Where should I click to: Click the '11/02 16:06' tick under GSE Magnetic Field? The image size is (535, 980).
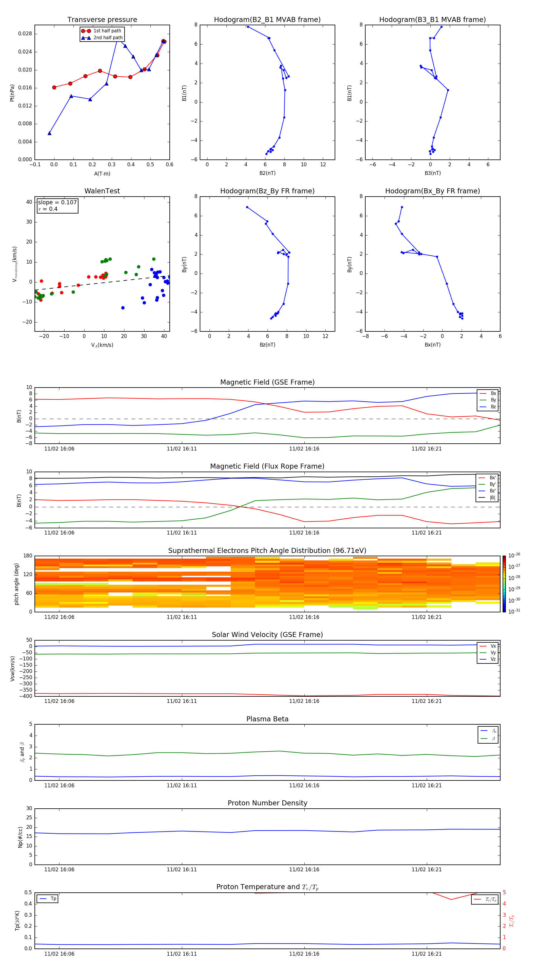click(x=59, y=449)
